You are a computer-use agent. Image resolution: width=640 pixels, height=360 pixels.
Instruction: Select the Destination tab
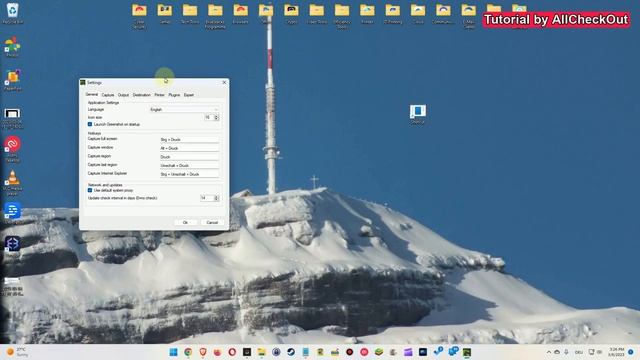pyautogui.click(x=142, y=95)
